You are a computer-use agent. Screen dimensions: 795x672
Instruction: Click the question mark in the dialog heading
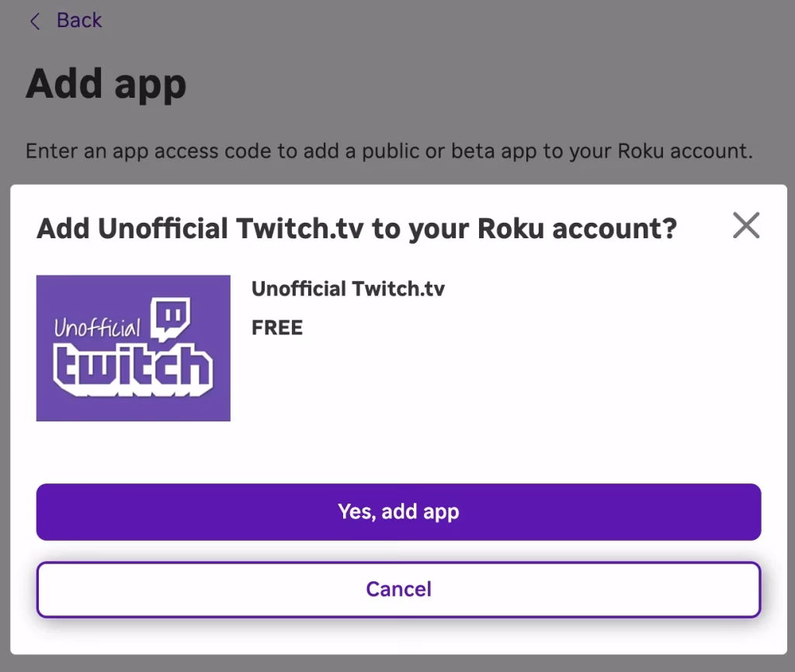tap(671, 228)
